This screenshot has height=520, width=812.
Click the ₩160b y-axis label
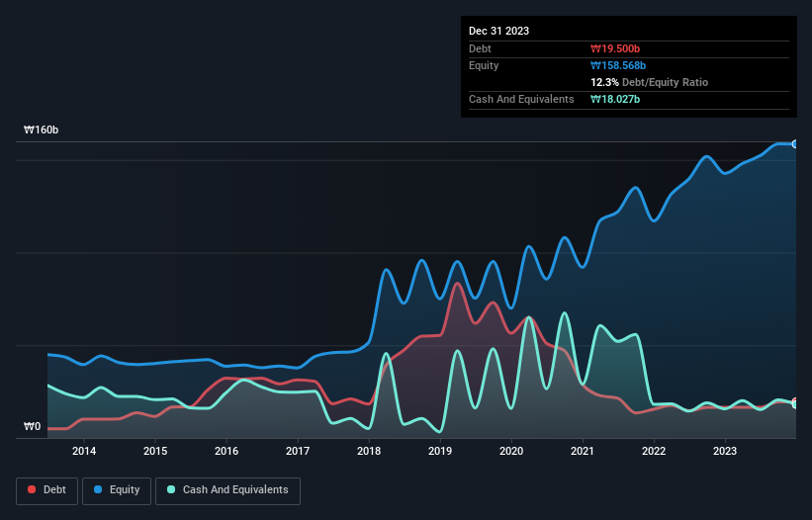(41, 130)
